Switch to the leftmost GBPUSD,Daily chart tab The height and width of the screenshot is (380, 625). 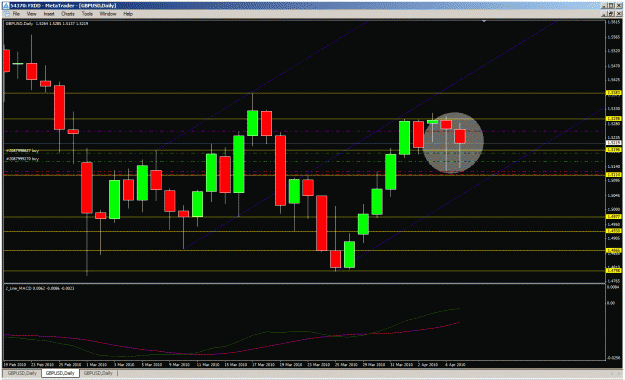[22, 373]
